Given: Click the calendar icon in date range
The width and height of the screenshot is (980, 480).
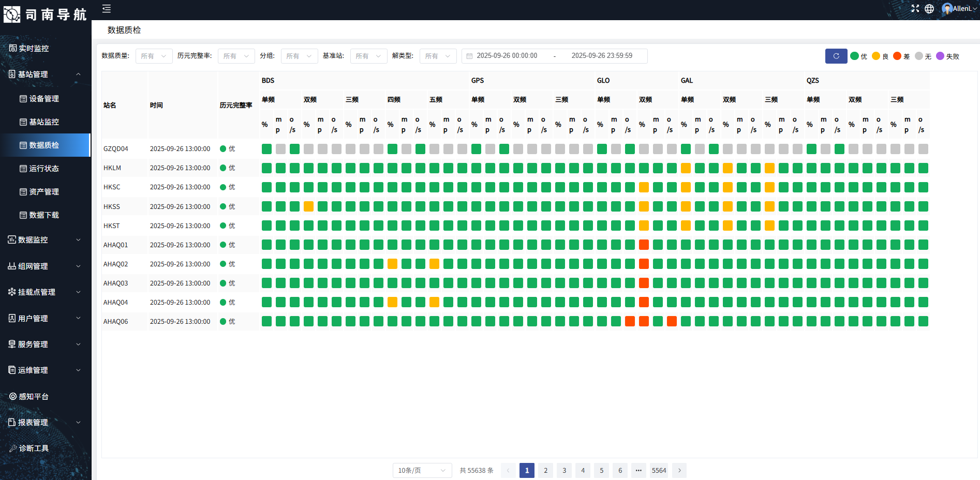Looking at the screenshot, I should [x=469, y=56].
